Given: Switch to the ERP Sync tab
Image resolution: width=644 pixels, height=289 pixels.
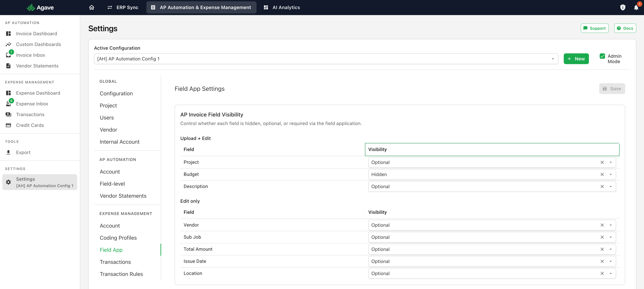Looking at the screenshot, I should coord(123,8).
